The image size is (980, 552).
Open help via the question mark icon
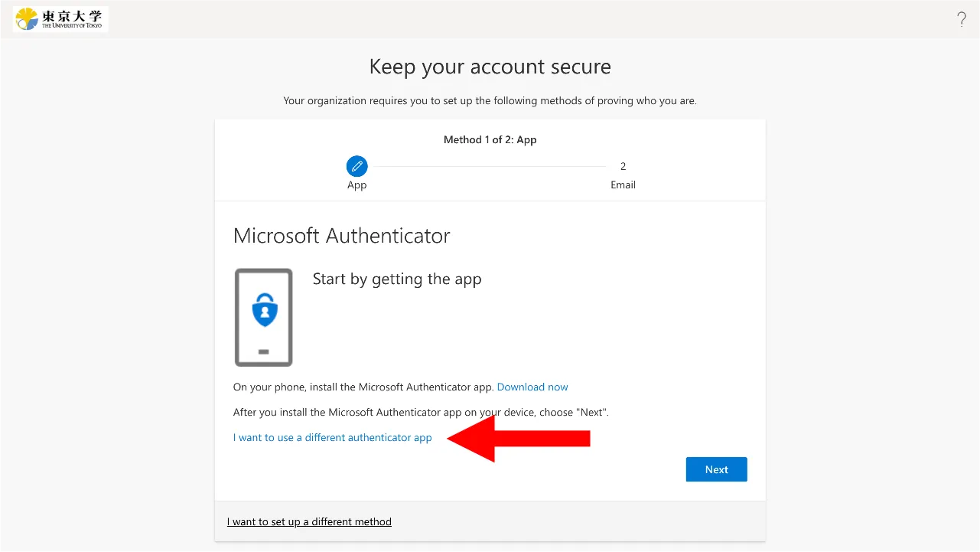pos(962,20)
